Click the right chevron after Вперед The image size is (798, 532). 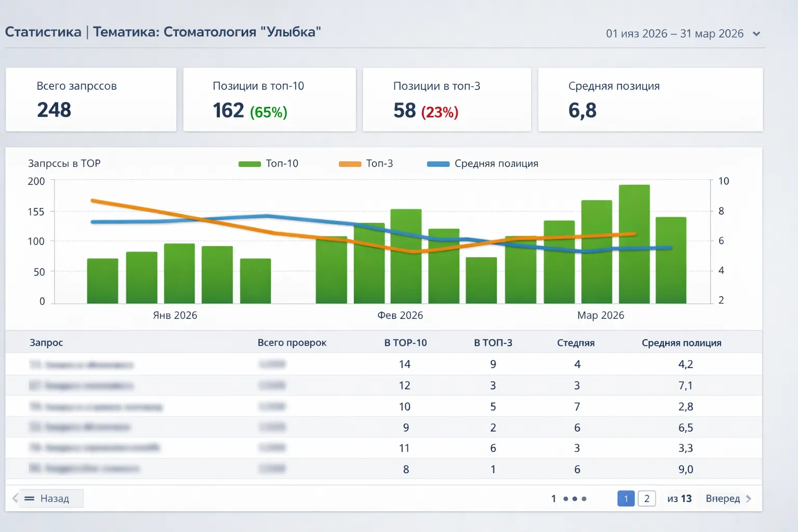tap(749, 498)
